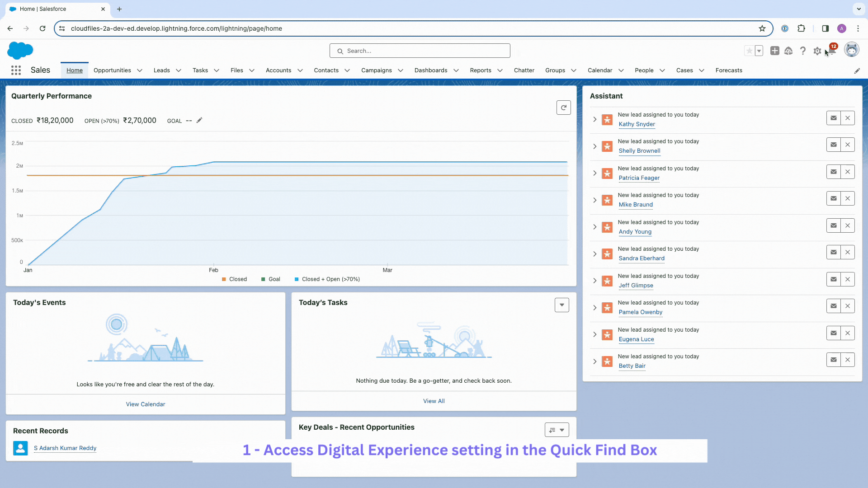Bookmark this page with browser star

[762, 28]
